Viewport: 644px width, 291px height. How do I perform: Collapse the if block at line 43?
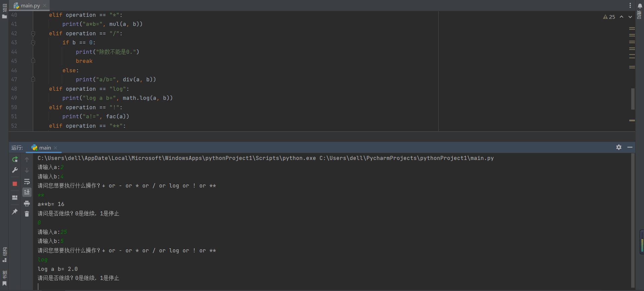(33, 43)
